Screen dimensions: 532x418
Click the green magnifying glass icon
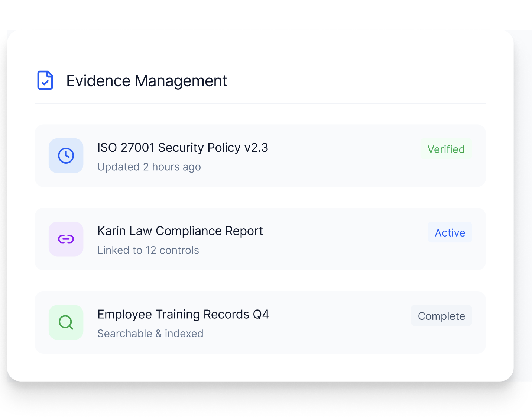[66, 322]
